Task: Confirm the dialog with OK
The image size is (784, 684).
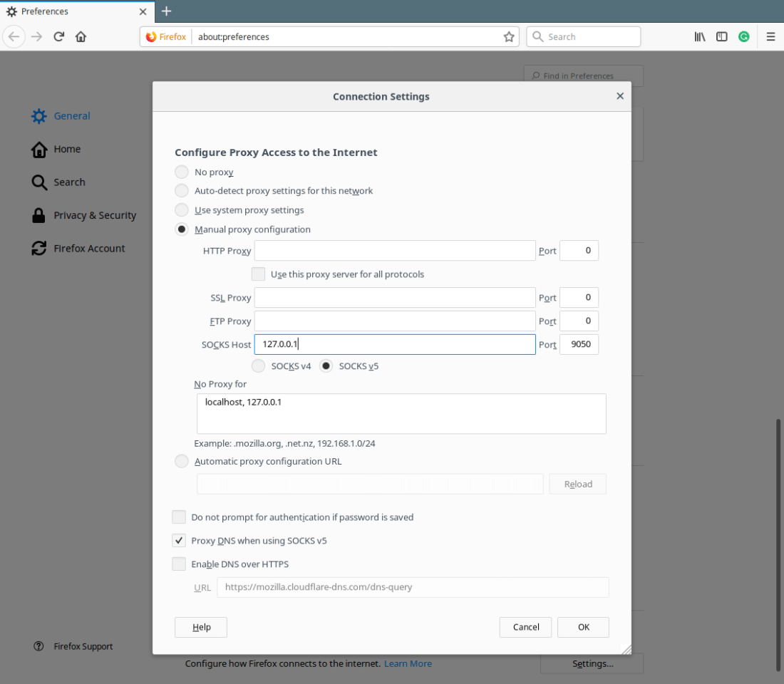Action: [583, 627]
